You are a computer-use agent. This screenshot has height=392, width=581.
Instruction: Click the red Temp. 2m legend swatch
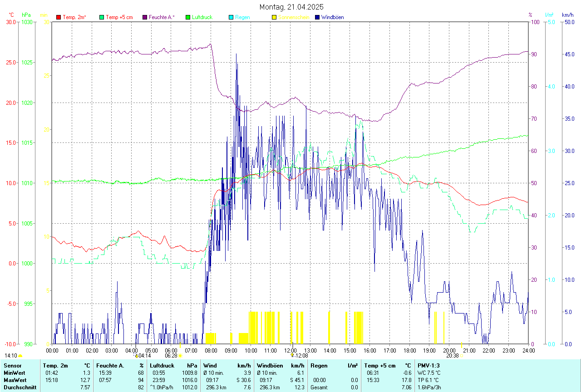pos(59,17)
